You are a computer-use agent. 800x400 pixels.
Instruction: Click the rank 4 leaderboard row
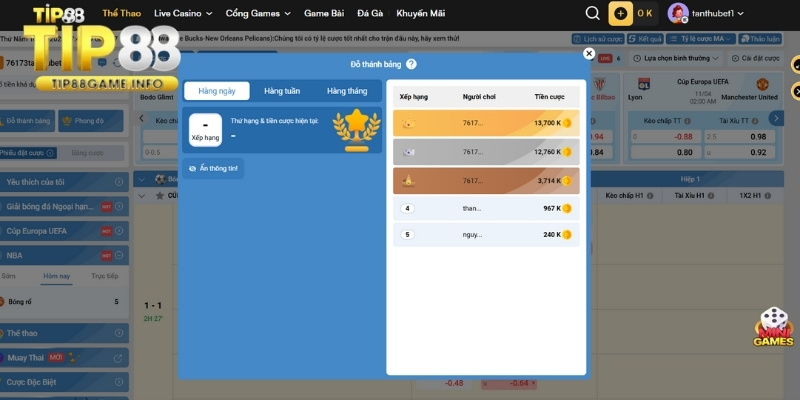(x=486, y=208)
